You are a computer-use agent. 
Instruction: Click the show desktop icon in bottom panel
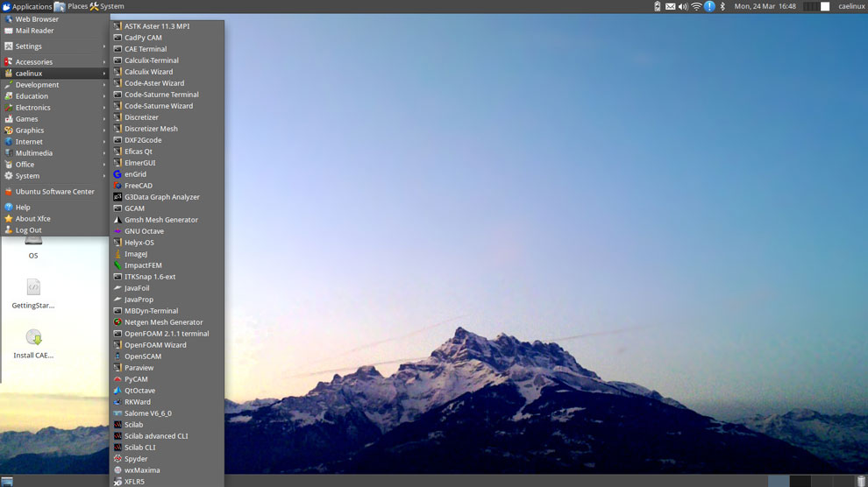point(7,482)
